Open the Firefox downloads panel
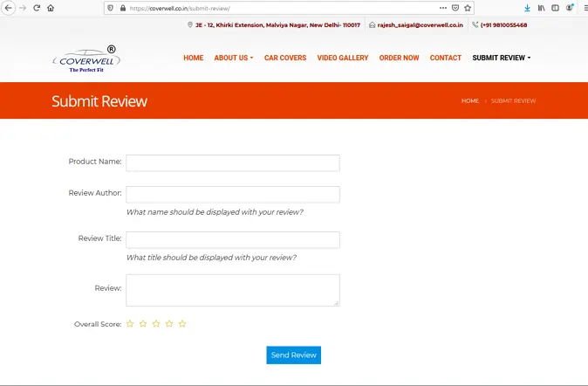588x386 pixels. [x=527, y=8]
